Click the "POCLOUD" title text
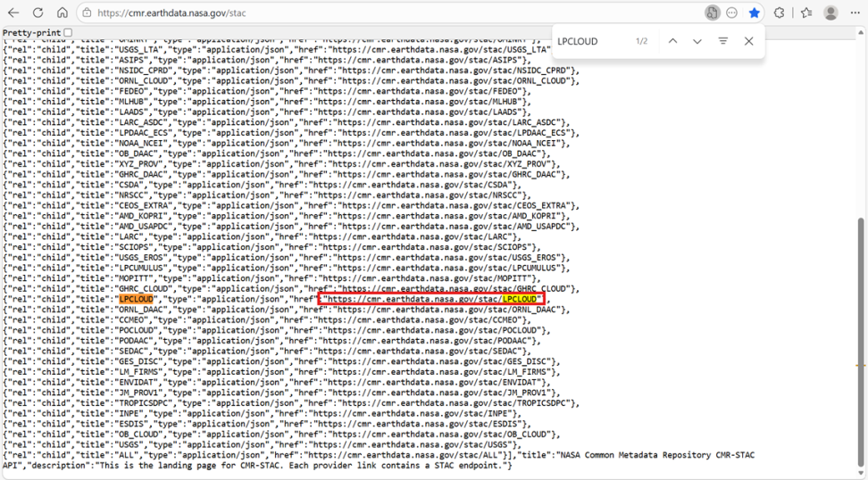Screen dimensions: 868x480 coord(136,331)
